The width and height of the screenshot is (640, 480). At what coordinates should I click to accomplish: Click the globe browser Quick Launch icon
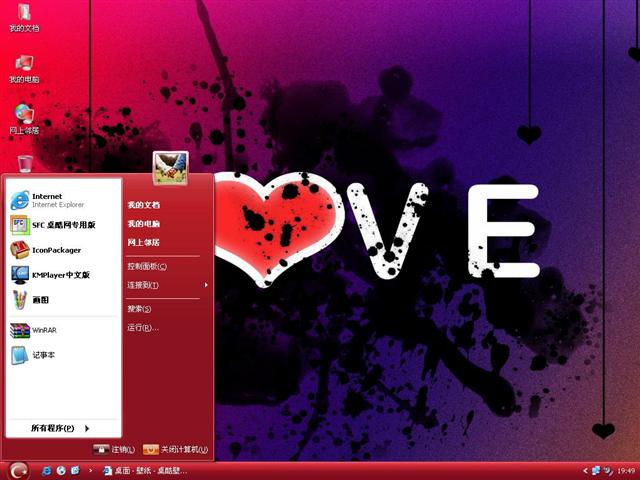pyautogui.click(x=61, y=471)
